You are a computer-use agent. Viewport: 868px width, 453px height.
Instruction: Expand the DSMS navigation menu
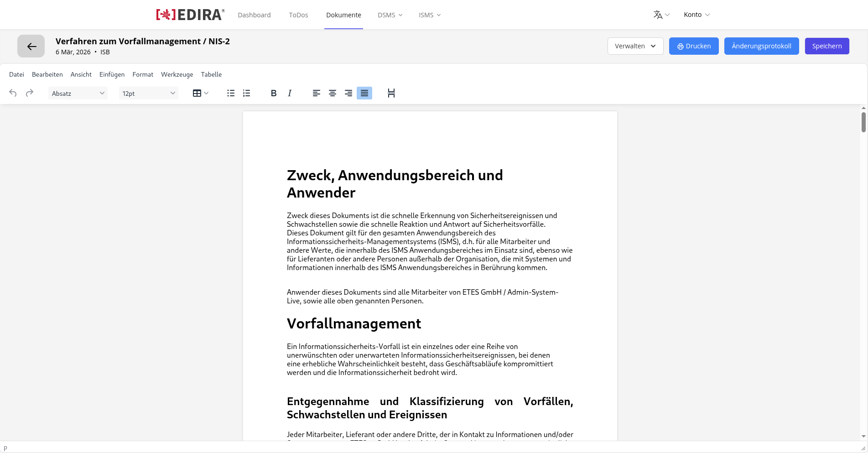[x=390, y=15]
